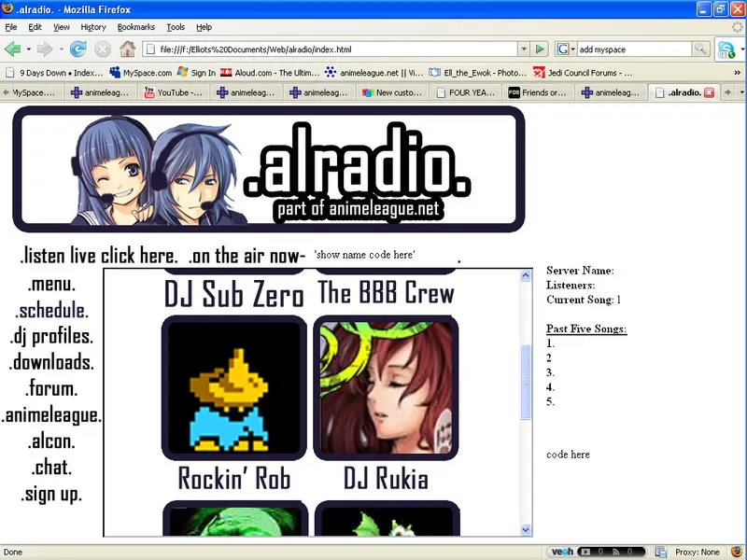Switch to the New custo... tab
Image resolution: width=747 pixels, height=560 pixels.
pos(392,92)
